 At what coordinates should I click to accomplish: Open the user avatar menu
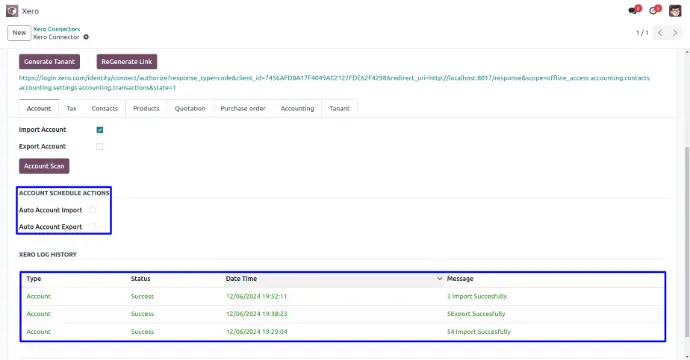(675, 11)
